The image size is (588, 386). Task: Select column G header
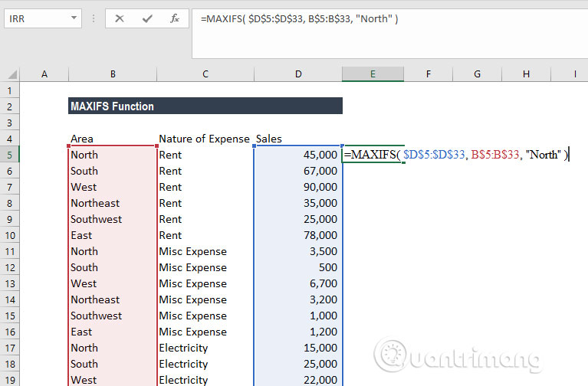[477, 74]
